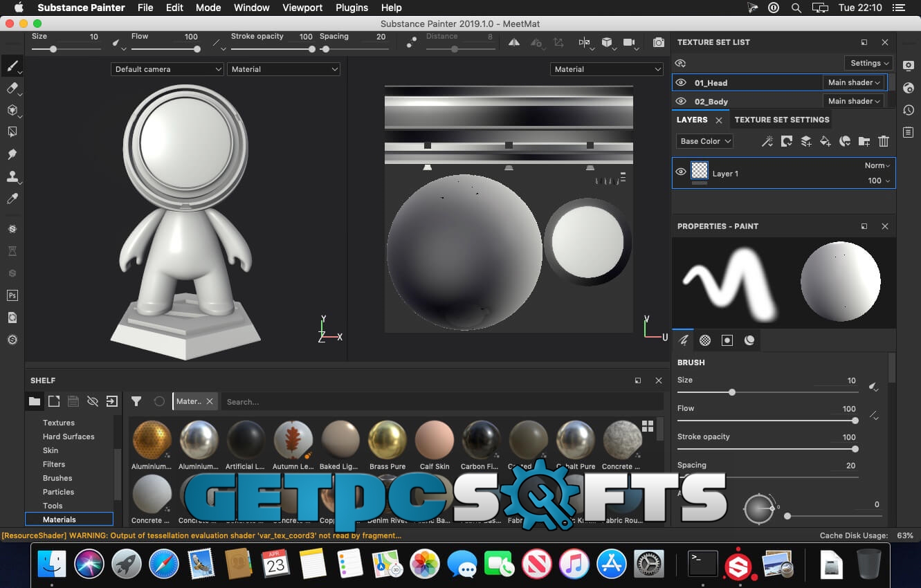Add a folder in Layers panel

tap(864, 141)
